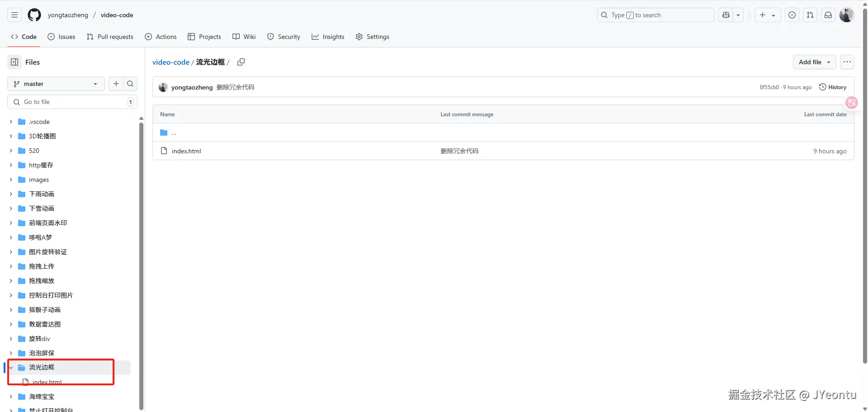868x412 pixels.
Task: Open index.html commit message 删除冗余代码
Action: [460, 151]
